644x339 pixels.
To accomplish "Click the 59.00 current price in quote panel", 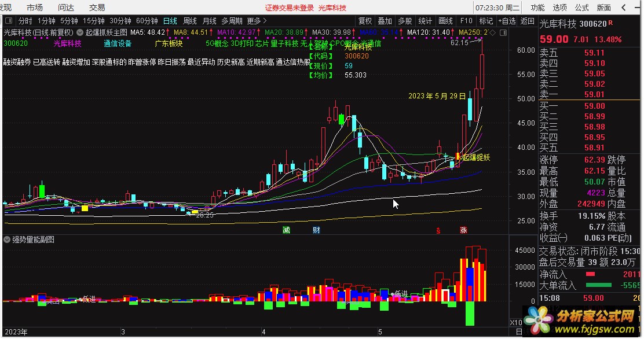I will click(554, 39).
